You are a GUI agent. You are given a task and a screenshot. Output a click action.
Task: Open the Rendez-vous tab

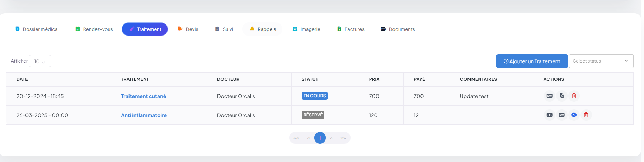point(94,29)
